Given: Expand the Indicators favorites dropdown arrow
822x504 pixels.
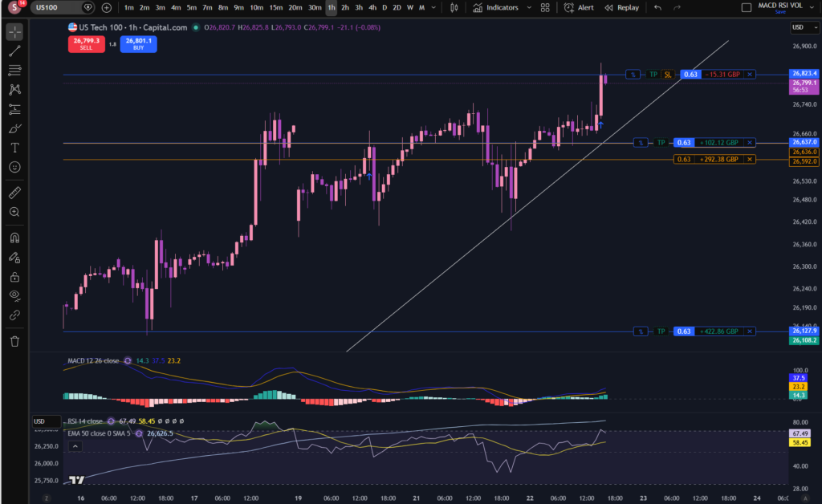Looking at the screenshot, I should pyautogui.click(x=529, y=8).
